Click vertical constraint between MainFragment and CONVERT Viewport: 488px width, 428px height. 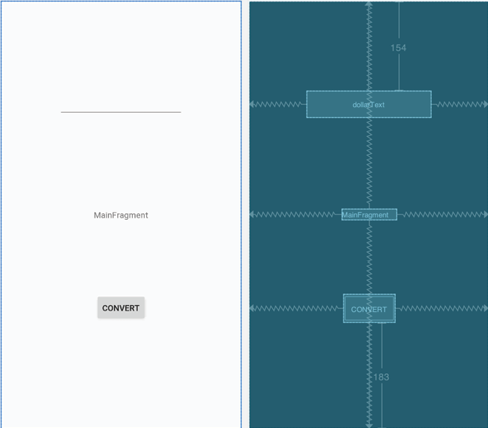coord(369,257)
